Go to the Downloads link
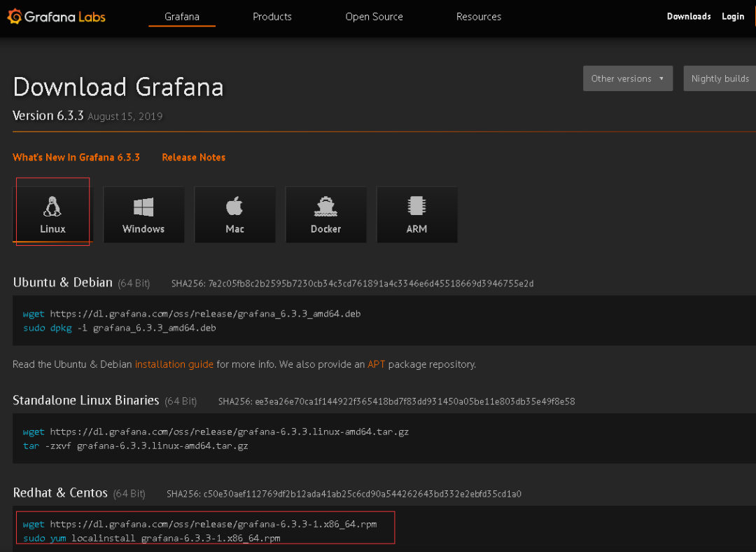The width and height of the screenshot is (756, 552). coord(688,17)
